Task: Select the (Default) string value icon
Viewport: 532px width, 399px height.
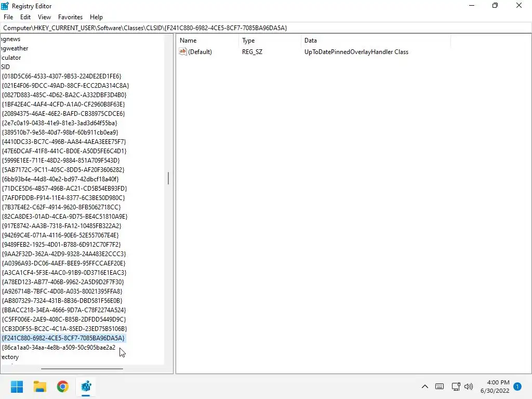Action: pyautogui.click(x=183, y=51)
